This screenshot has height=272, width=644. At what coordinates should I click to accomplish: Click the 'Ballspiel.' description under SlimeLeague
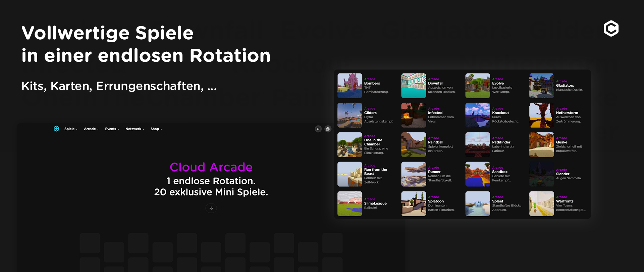(371, 208)
